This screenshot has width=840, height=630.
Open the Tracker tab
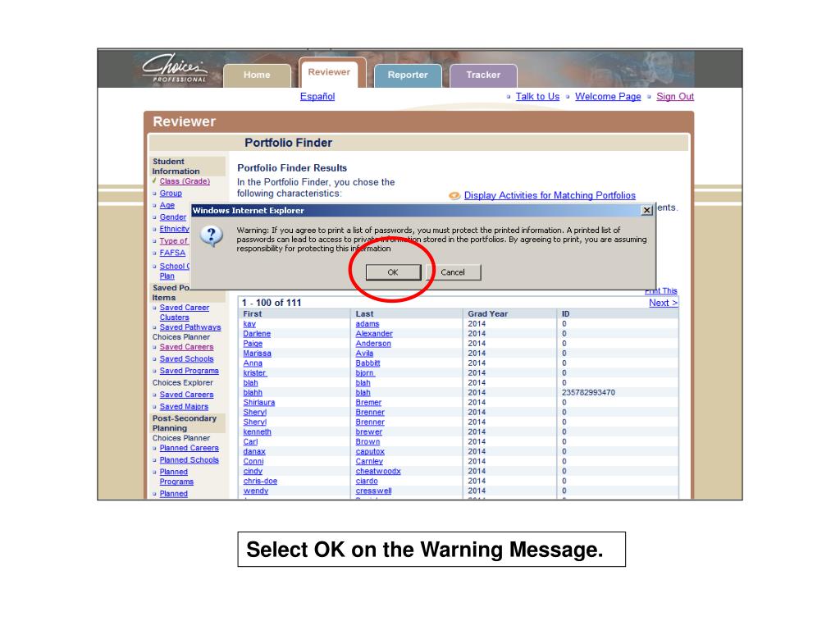tap(483, 75)
